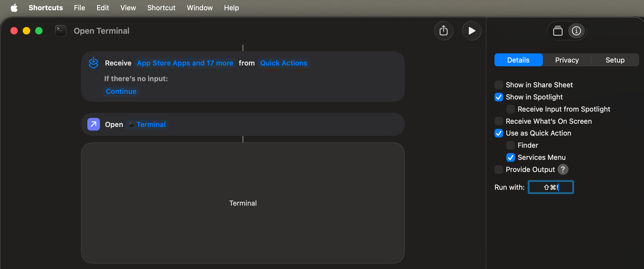This screenshot has height=269, width=644.
Task: Switch to the Privacy tab
Action: pyautogui.click(x=567, y=60)
